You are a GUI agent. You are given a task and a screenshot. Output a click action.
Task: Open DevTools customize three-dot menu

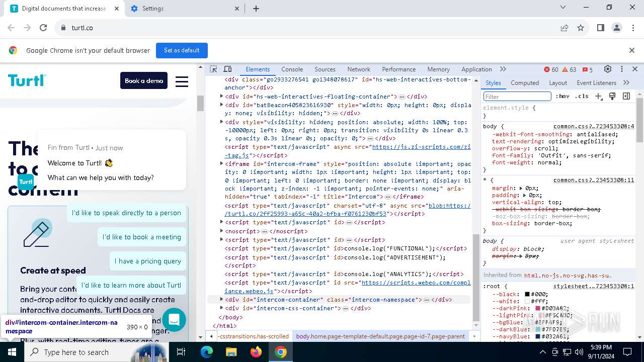pos(622,69)
